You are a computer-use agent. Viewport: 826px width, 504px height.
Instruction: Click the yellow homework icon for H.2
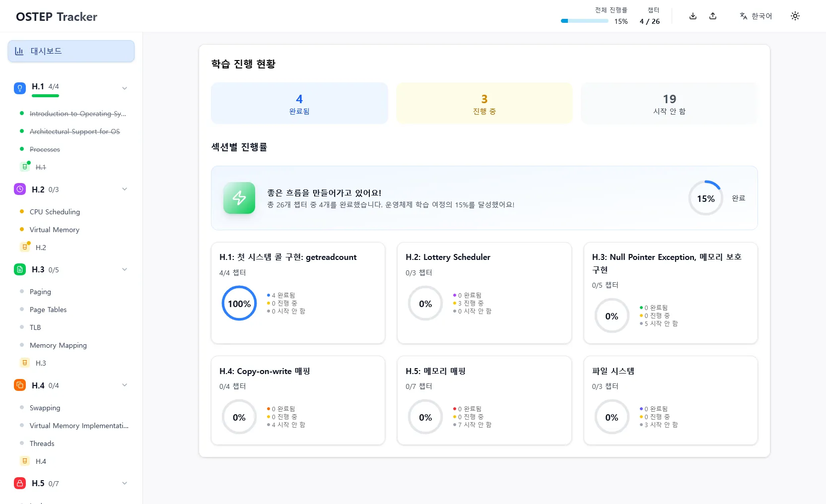(x=25, y=247)
